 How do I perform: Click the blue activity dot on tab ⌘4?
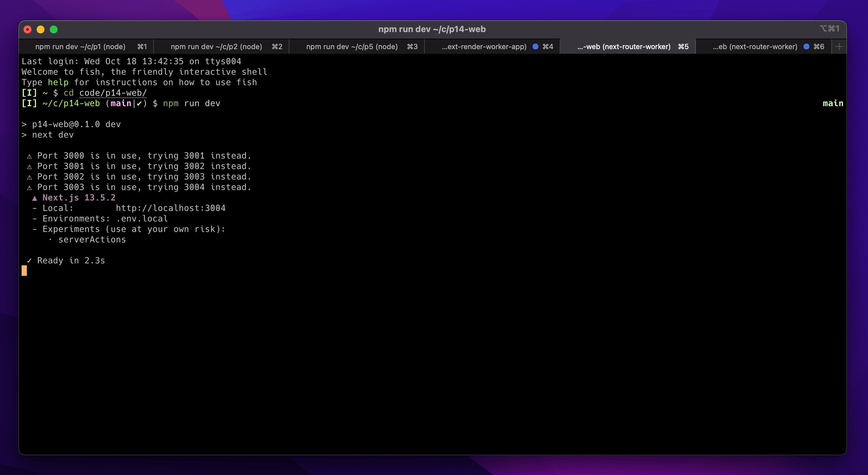535,47
